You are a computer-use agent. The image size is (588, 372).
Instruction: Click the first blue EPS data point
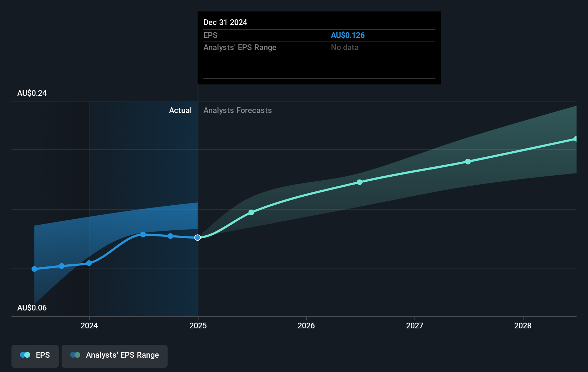point(34,269)
